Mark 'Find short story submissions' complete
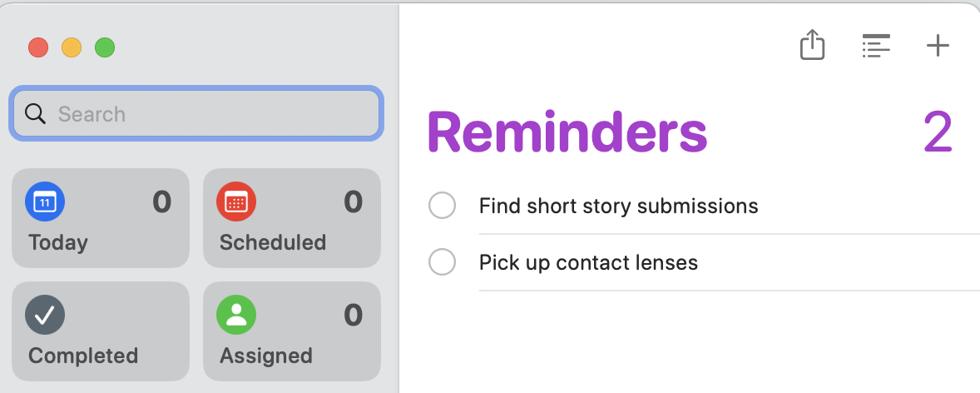The image size is (980, 393). [x=442, y=206]
